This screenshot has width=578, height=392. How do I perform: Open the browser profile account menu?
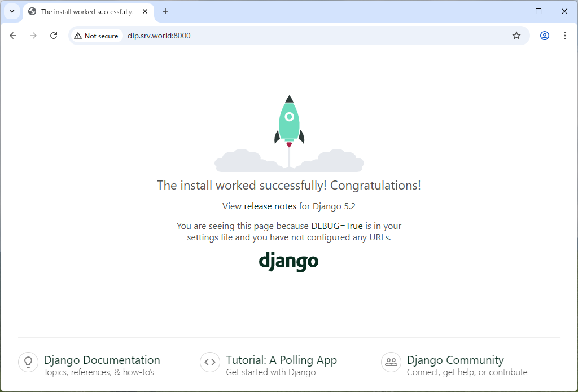tap(544, 35)
